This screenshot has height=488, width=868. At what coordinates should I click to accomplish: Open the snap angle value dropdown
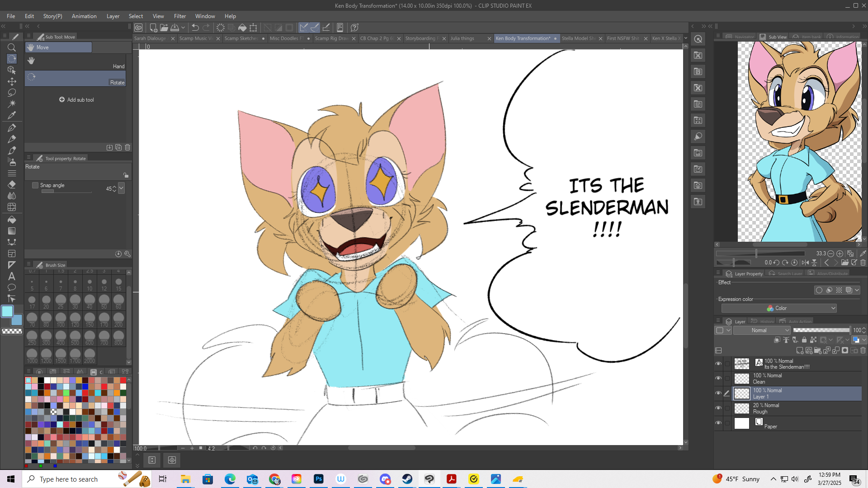pos(121,188)
